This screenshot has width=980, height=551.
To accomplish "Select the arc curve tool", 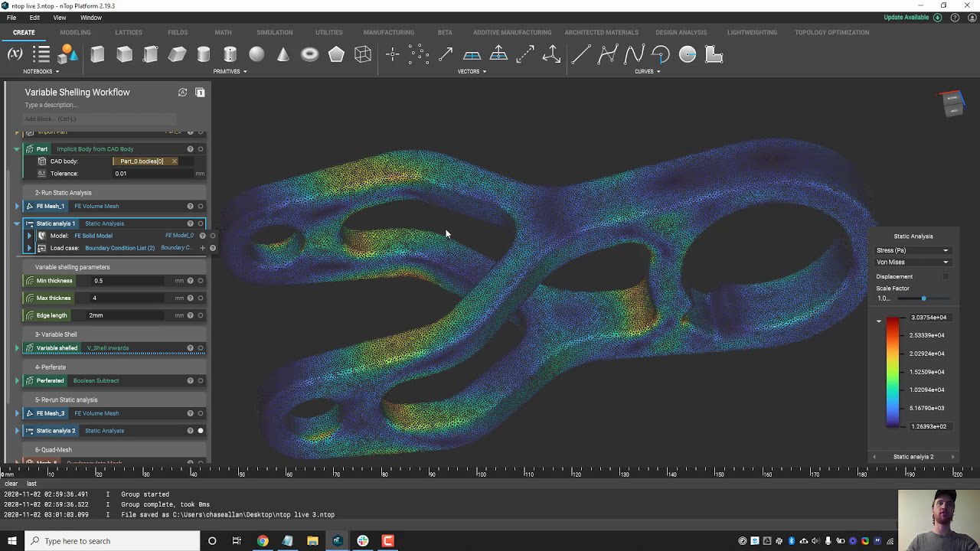I will pyautogui.click(x=661, y=54).
